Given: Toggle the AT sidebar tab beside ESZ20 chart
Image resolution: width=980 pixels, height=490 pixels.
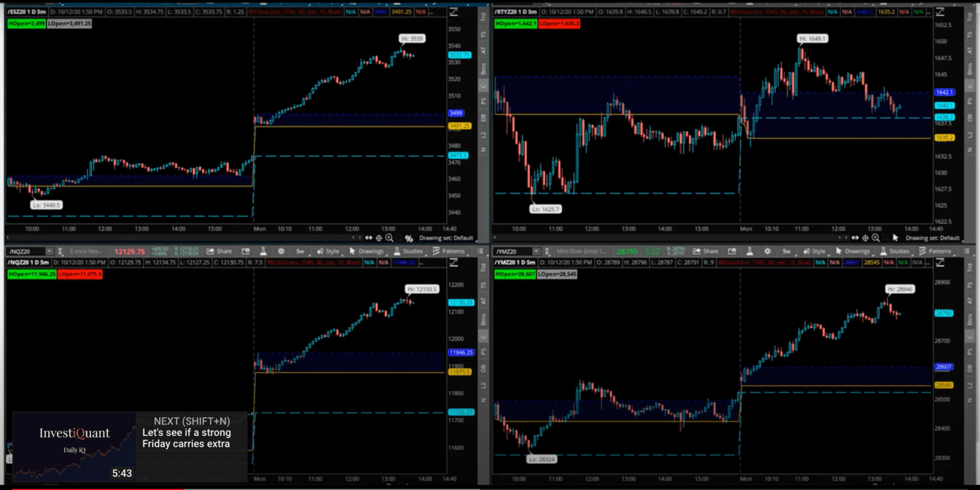Looking at the screenshot, I should pyautogui.click(x=483, y=51).
